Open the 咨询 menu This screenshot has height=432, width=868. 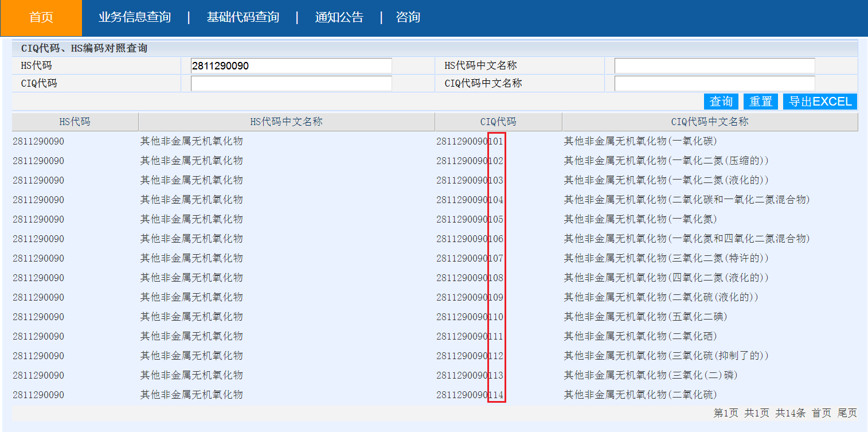pyautogui.click(x=408, y=18)
